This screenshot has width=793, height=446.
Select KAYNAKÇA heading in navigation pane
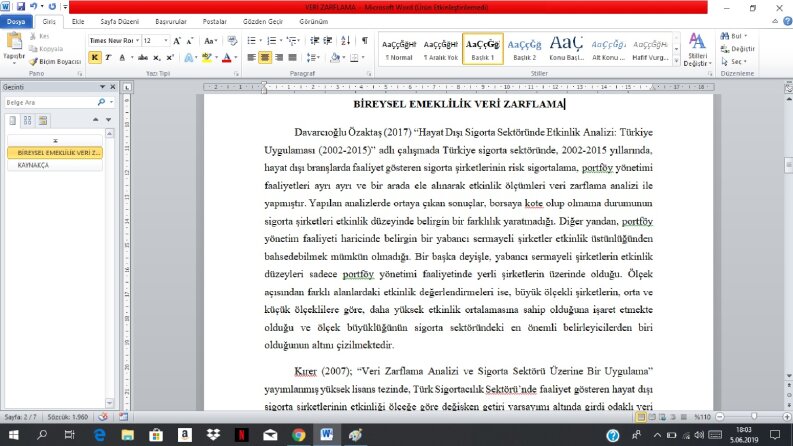pos(55,165)
